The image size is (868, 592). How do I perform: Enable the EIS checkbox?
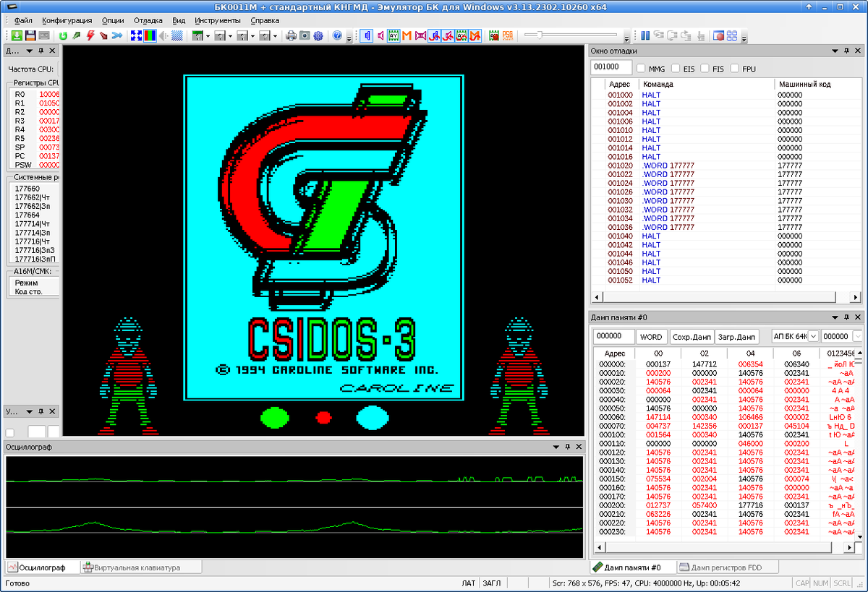tap(676, 69)
